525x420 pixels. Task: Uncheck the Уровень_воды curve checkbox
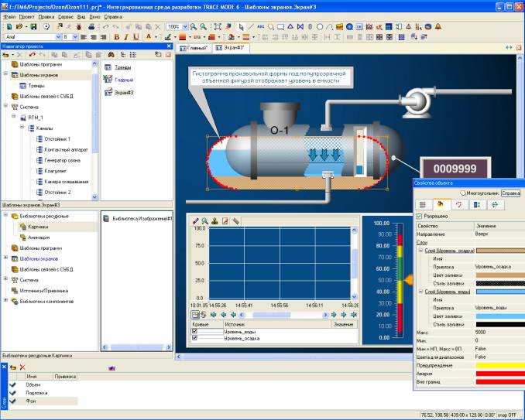(195, 332)
